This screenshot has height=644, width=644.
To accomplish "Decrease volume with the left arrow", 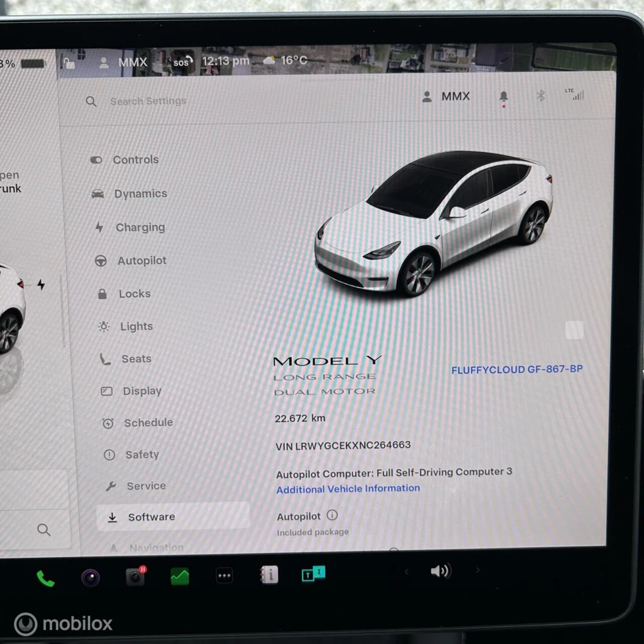I will point(407,571).
